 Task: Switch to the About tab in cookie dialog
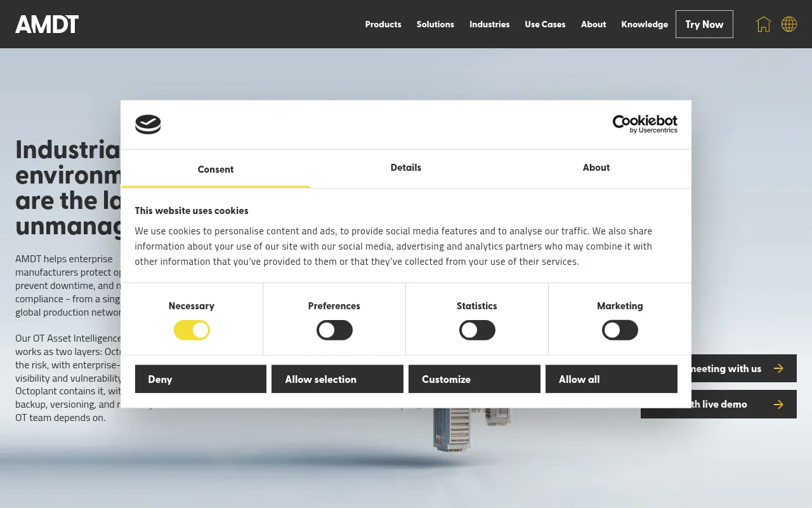[596, 168]
